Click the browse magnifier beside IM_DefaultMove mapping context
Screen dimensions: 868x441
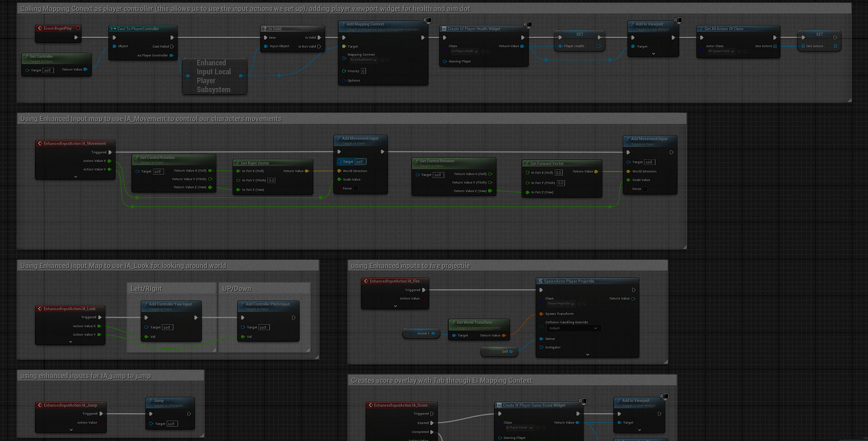[387, 60]
